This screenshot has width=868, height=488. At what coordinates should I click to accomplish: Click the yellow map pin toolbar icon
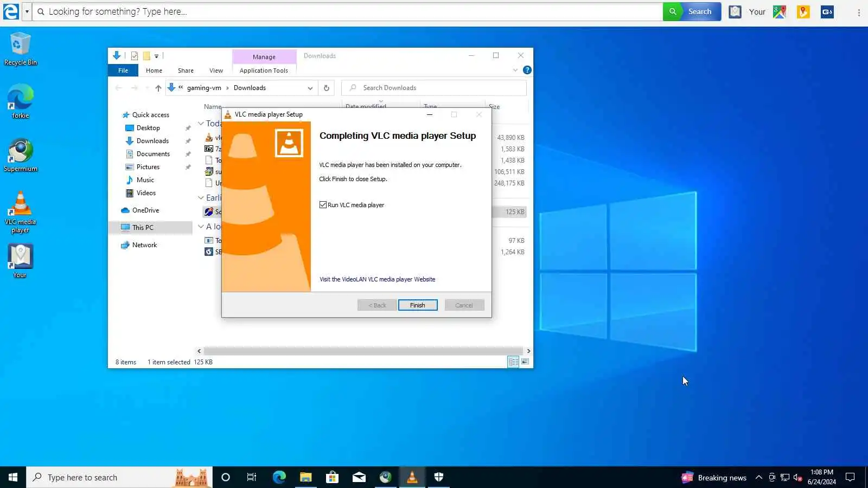[x=803, y=12]
